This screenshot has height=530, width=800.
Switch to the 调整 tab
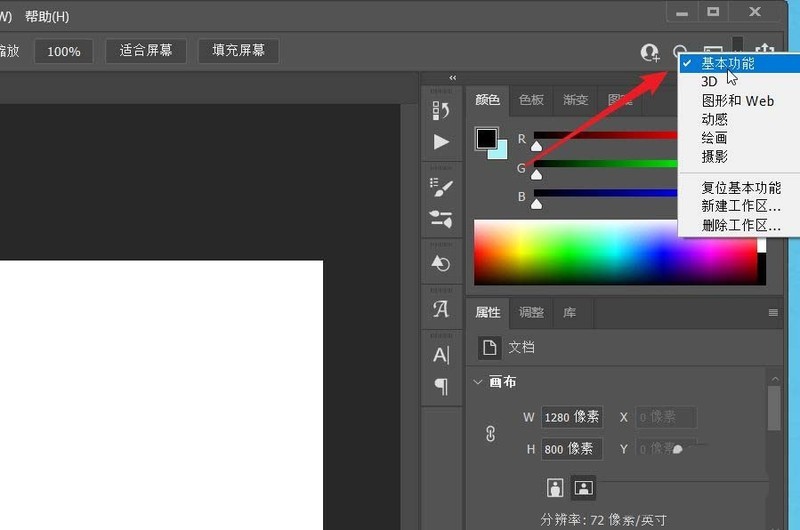click(x=531, y=313)
